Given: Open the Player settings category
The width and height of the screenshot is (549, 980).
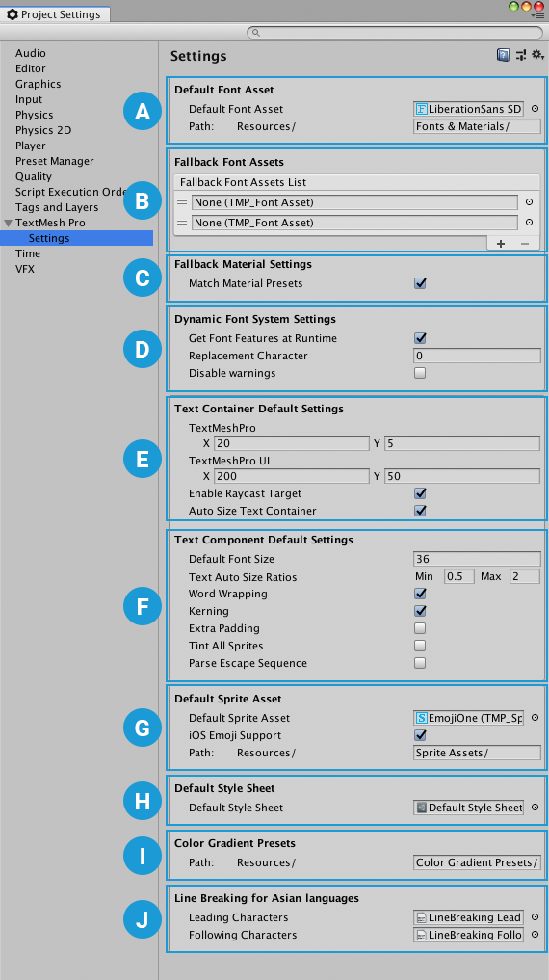Looking at the screenshot, I should pos(31,146).
